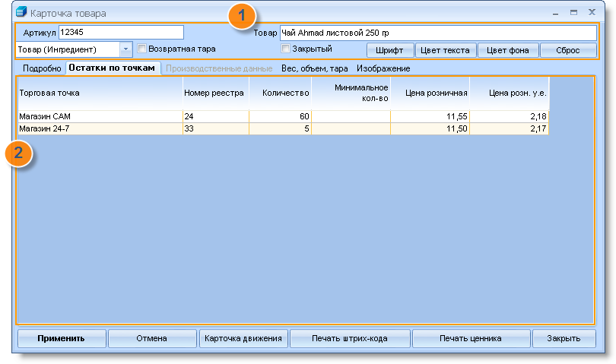
Task: Open Карточка движения
Action: (243, 338)
